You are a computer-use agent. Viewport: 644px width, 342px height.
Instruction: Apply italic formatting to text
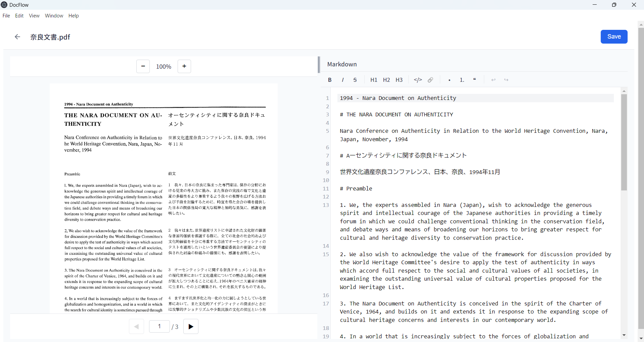[x=342, y=80]
